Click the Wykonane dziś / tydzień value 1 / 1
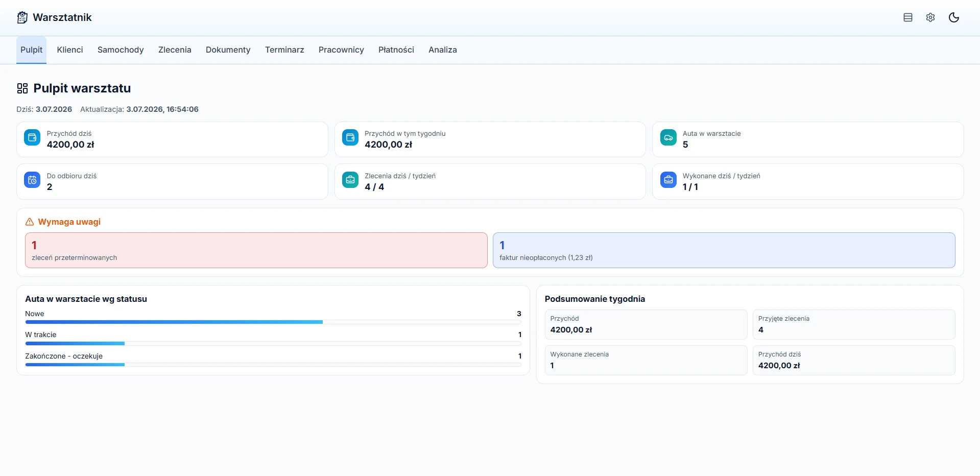 click(690, 187)
